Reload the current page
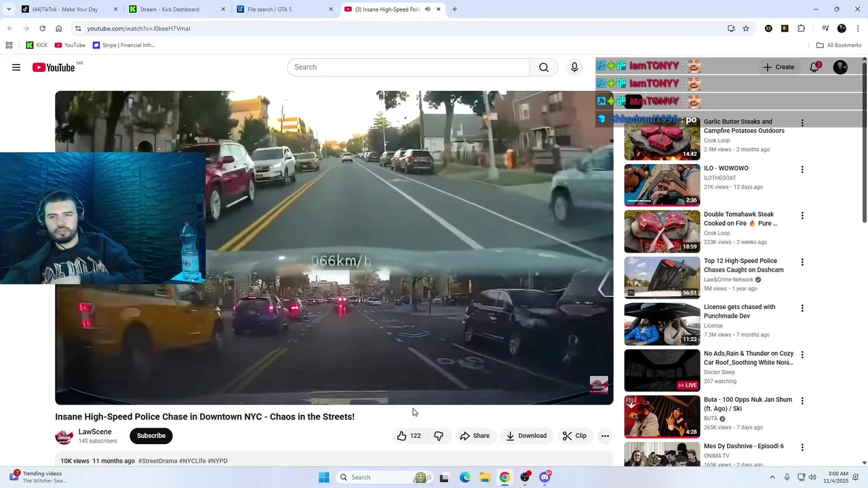 click(42, 28)
